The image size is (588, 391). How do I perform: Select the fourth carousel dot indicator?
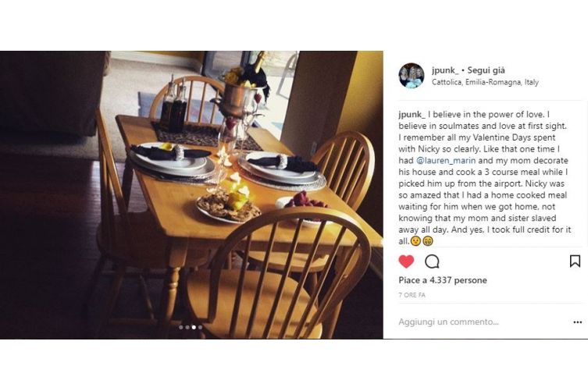(200, 327)
